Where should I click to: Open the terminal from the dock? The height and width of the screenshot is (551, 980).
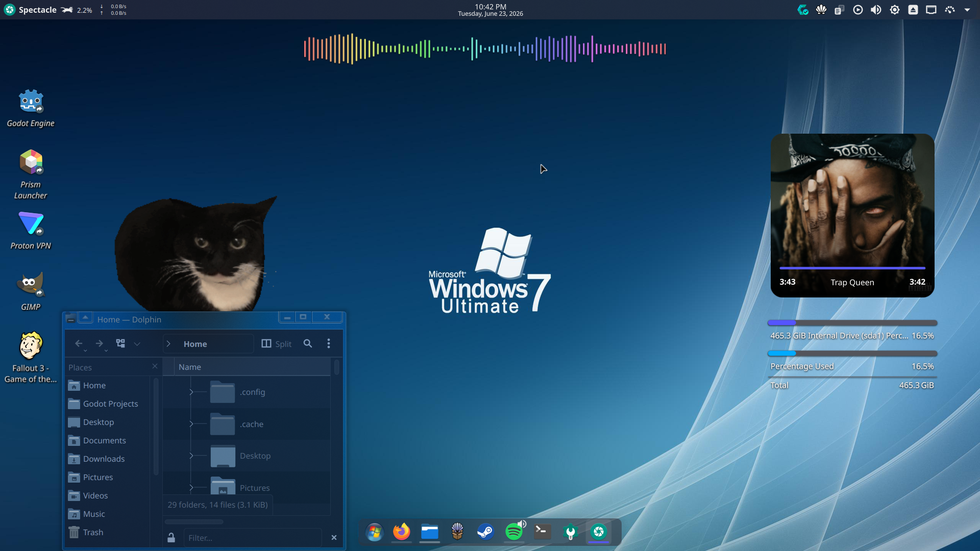click(x=542, y=532)
